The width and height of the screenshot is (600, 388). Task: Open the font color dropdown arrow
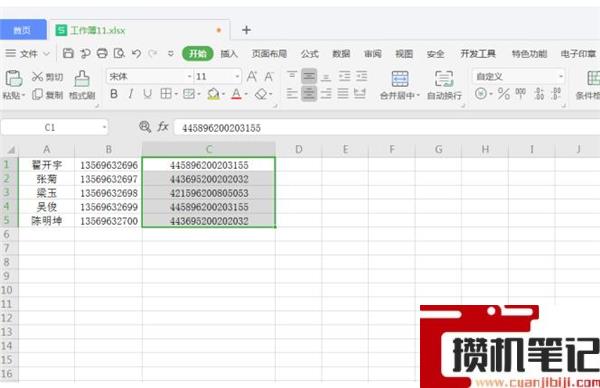[x=246, y=94]
